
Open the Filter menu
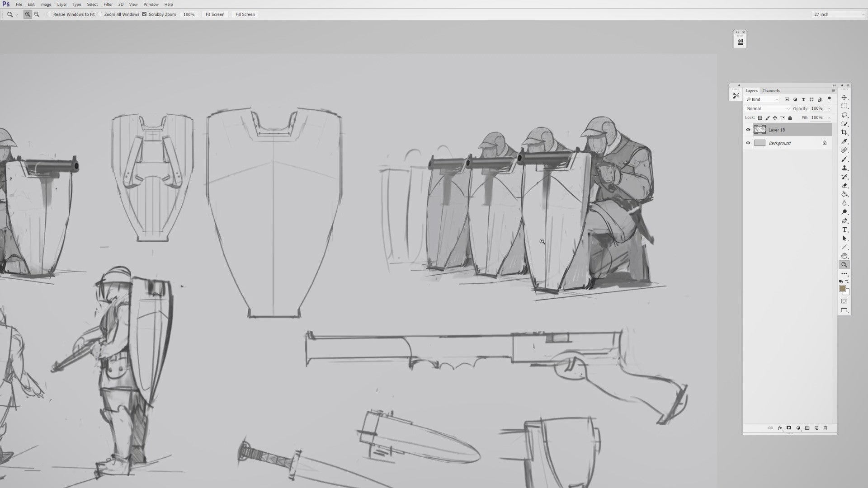point(108,5)
